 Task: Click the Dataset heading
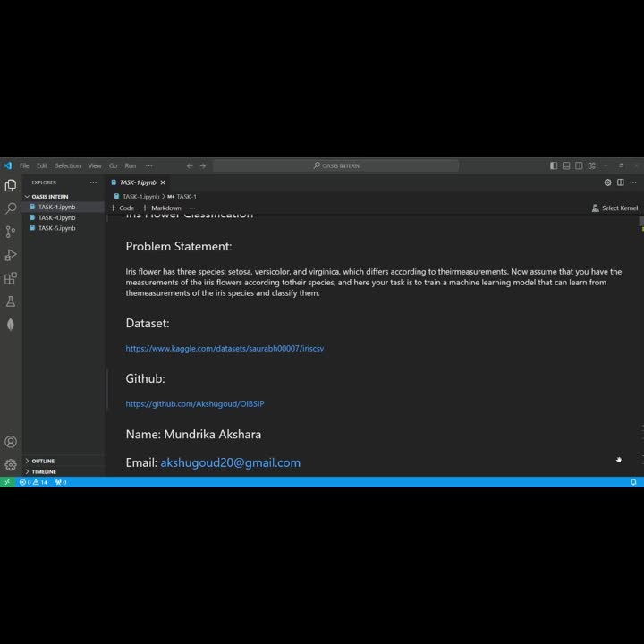pyautogui.click(x=148, y=323)
